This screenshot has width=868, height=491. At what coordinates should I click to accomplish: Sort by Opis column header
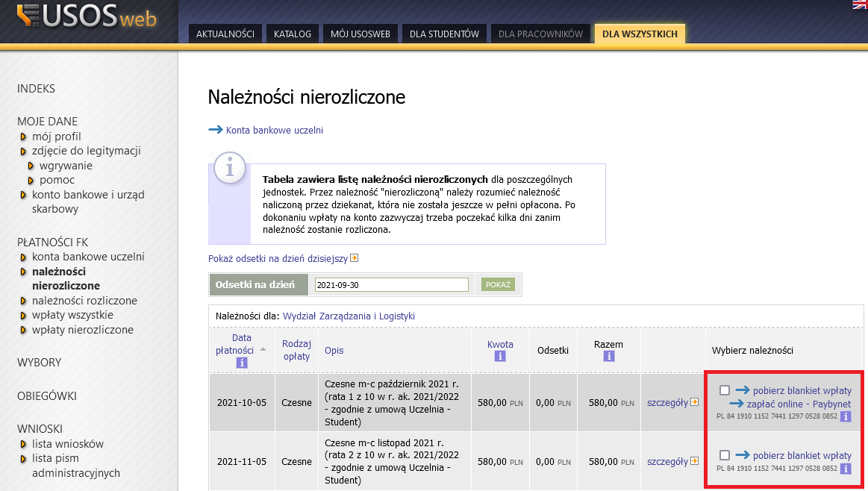pyautogui.click(x=334, y=351)
